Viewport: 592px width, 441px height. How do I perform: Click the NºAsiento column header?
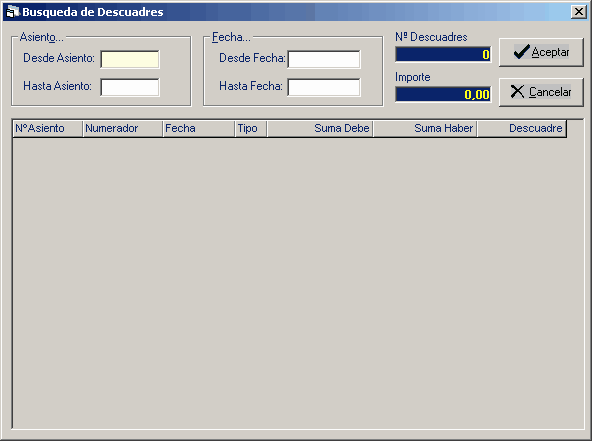point(48,128)
